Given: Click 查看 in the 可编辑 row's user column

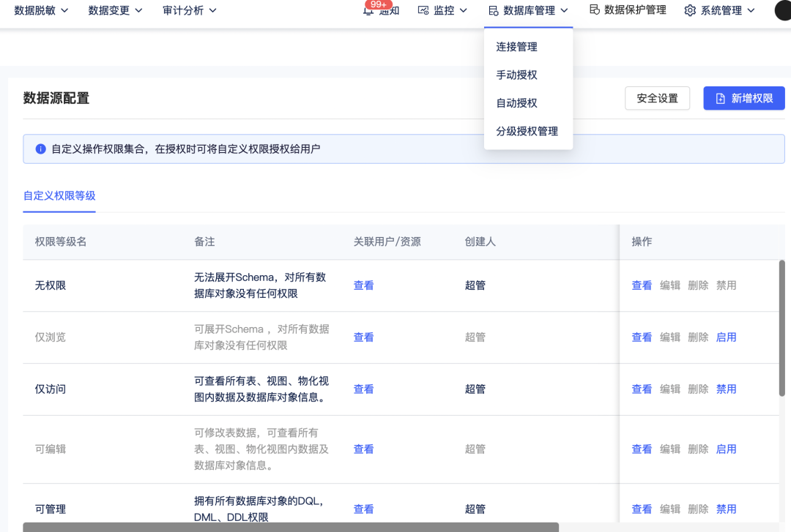Looking at the screenshot, I should click(364, 449).
